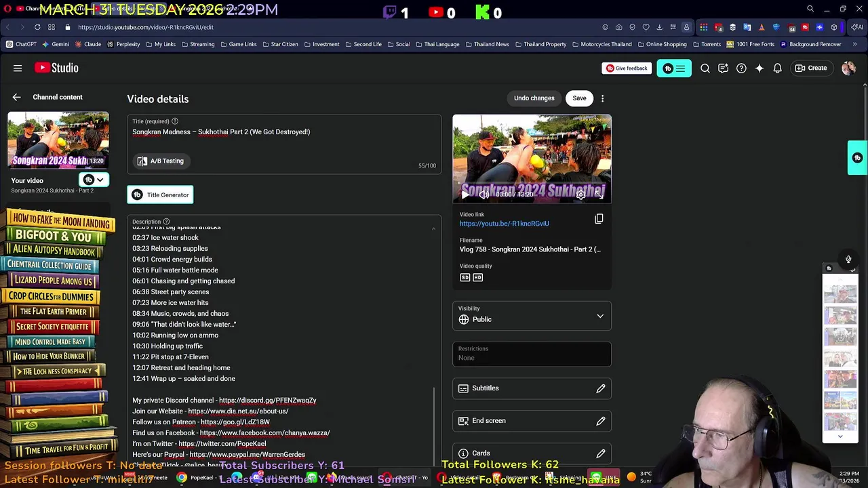This screenshot has height=488, width=868.
Task: Open the three-dot more options menu
Action: point(602,98)
